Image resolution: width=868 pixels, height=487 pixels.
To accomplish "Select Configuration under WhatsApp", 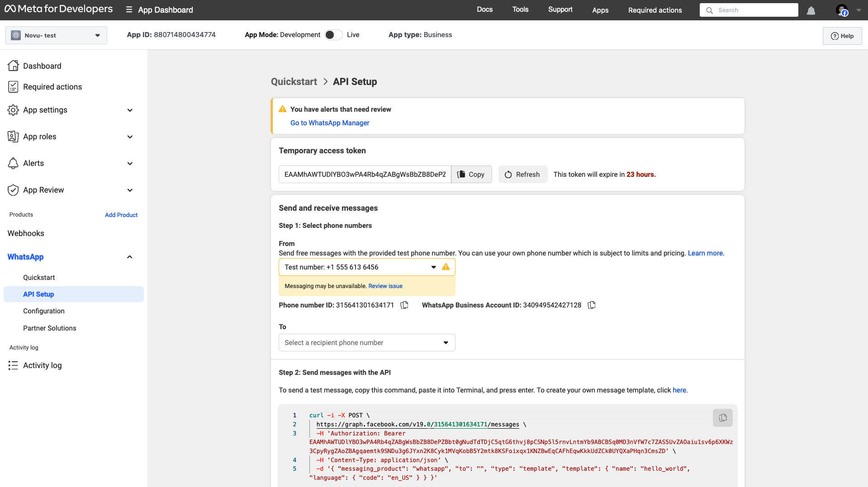I will tap(44, 311).
